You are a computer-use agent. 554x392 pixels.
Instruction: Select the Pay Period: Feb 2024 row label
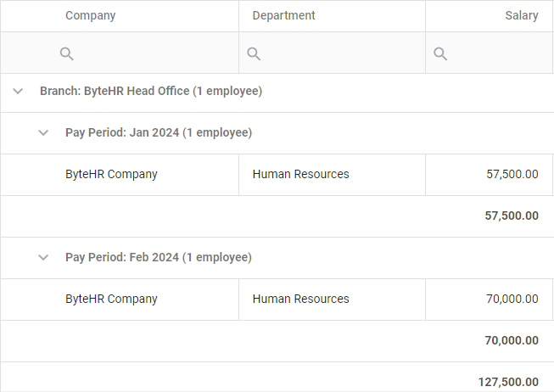point(159,257)
